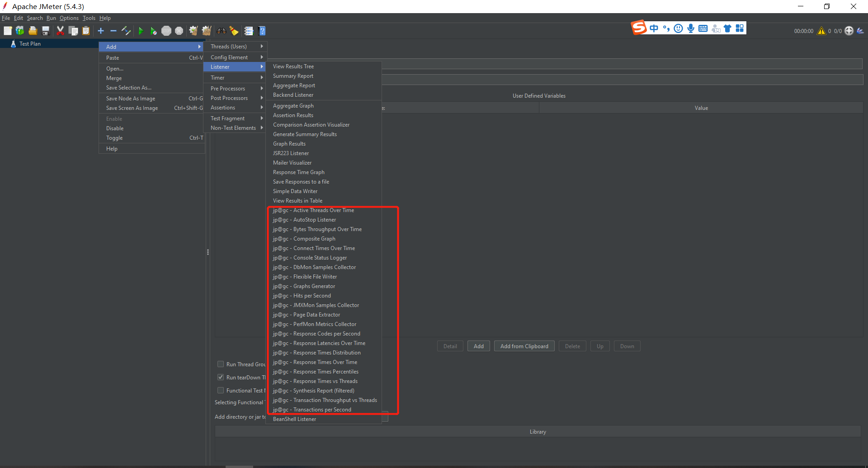Expand the Timer submenu

(236, 78)
